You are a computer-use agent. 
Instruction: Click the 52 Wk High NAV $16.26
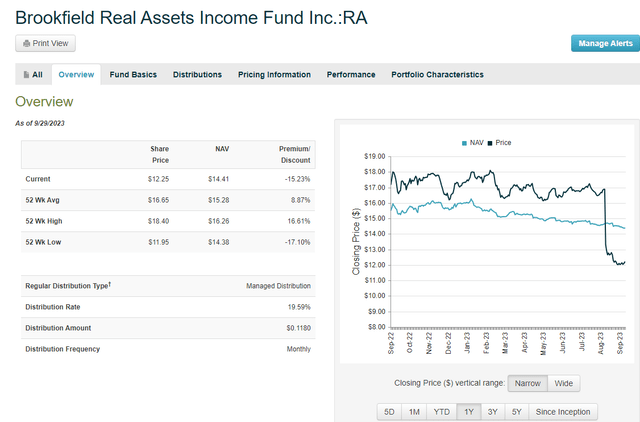pos(218,221)
